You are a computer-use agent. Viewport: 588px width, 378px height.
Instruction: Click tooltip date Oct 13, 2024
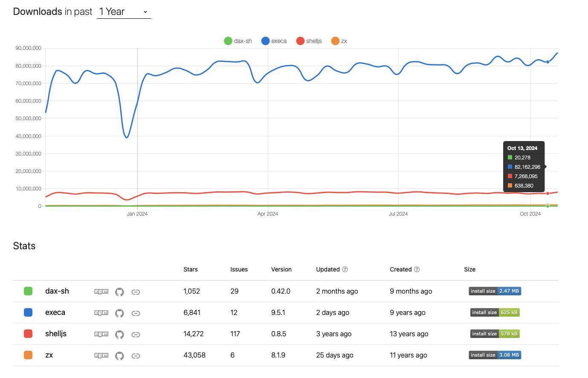coord(522,148)
